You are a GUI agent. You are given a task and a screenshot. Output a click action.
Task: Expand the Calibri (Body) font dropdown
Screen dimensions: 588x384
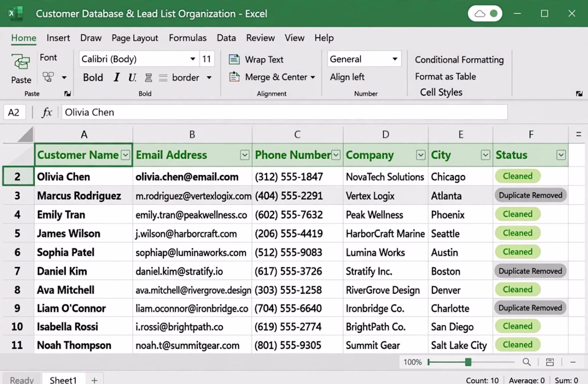coord(192,59)
